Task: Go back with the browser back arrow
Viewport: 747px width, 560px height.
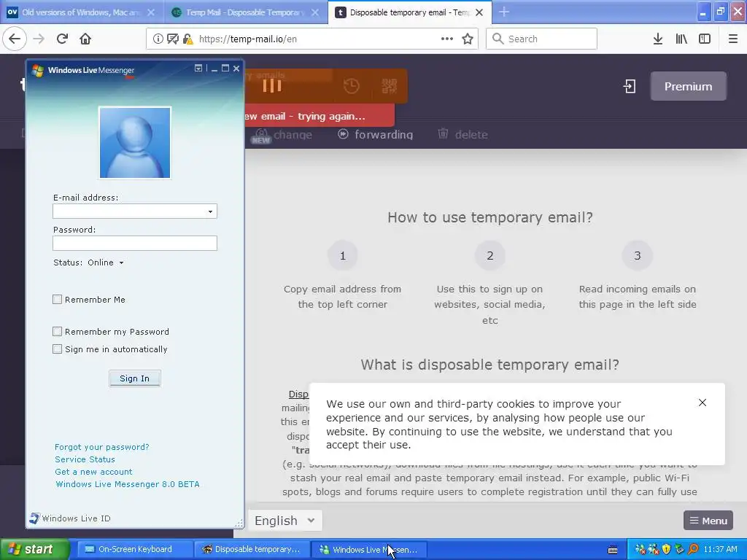Action: [x=15, y=39]
